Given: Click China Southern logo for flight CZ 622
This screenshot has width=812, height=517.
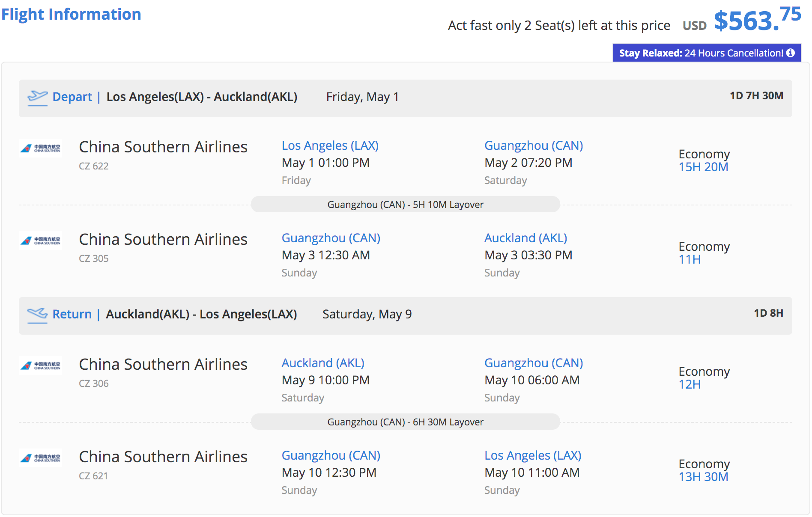Looking at the screenshot, I should tap(41, 149).
